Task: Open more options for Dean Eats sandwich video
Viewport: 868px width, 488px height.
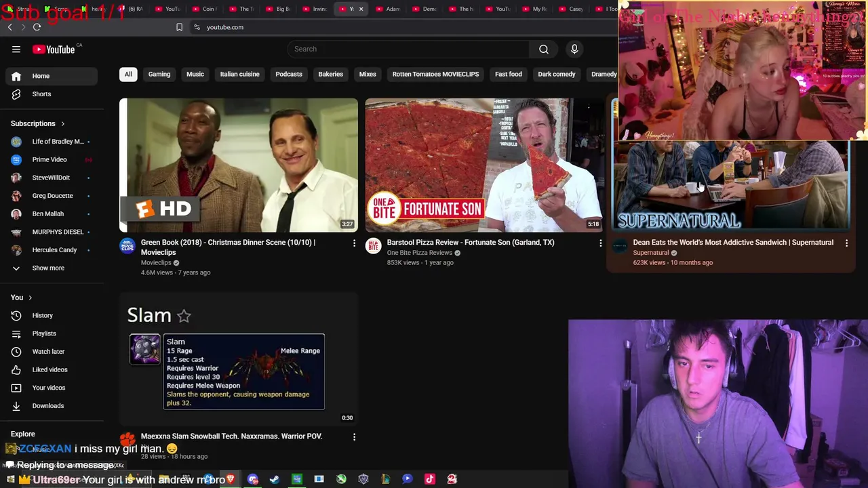Action: 846,243
